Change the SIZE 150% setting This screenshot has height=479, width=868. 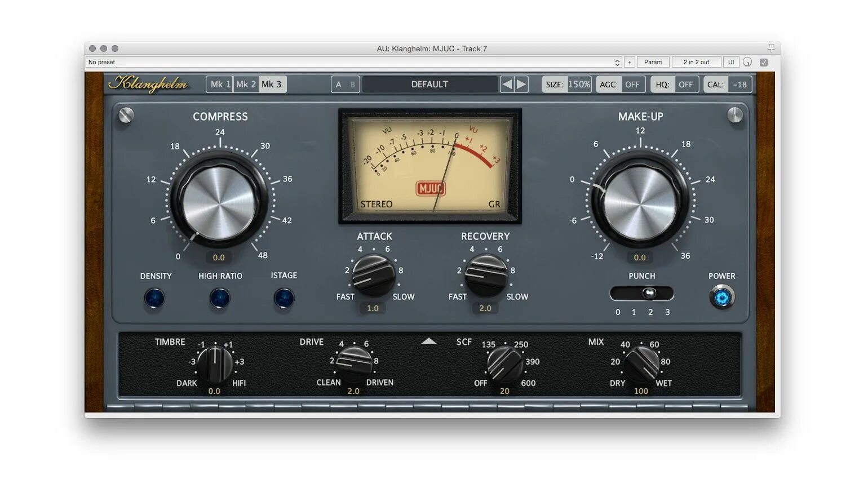567,85
